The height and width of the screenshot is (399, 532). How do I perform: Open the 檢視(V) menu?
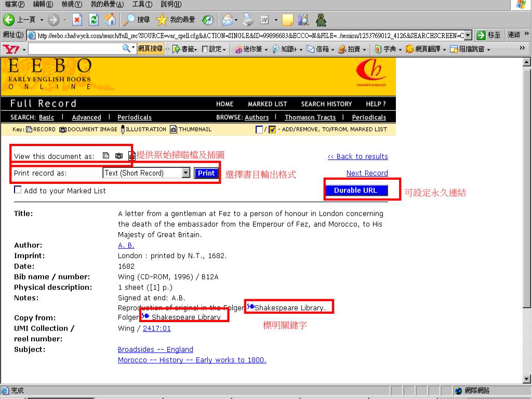click(x=72, y=4)
